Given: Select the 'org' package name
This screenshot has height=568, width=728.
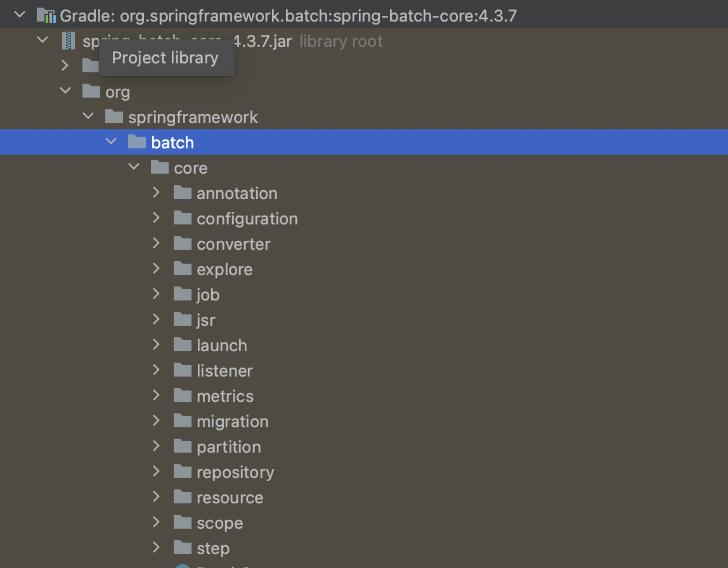Looking at the screenshot, I should coord(117,93).
